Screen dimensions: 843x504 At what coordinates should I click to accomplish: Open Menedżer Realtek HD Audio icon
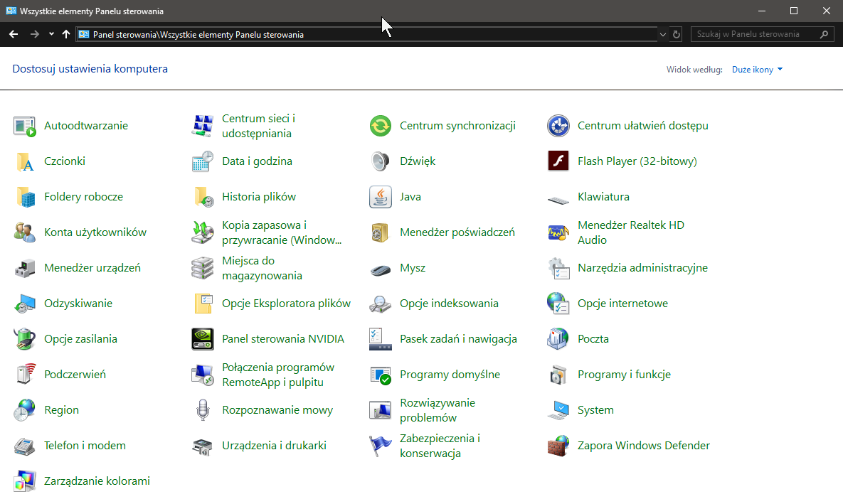[x=558, y=232]
